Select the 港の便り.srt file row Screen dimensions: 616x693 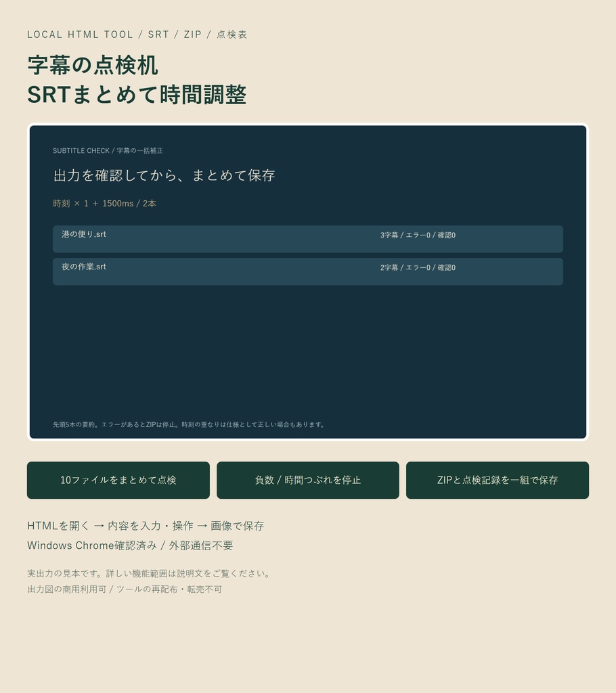tap(308, 239)
